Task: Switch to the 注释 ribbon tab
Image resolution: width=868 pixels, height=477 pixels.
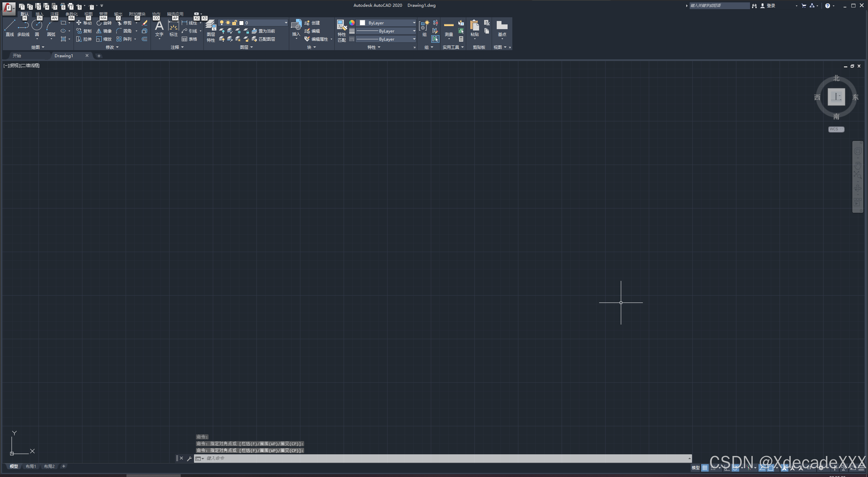Action: 54,14
